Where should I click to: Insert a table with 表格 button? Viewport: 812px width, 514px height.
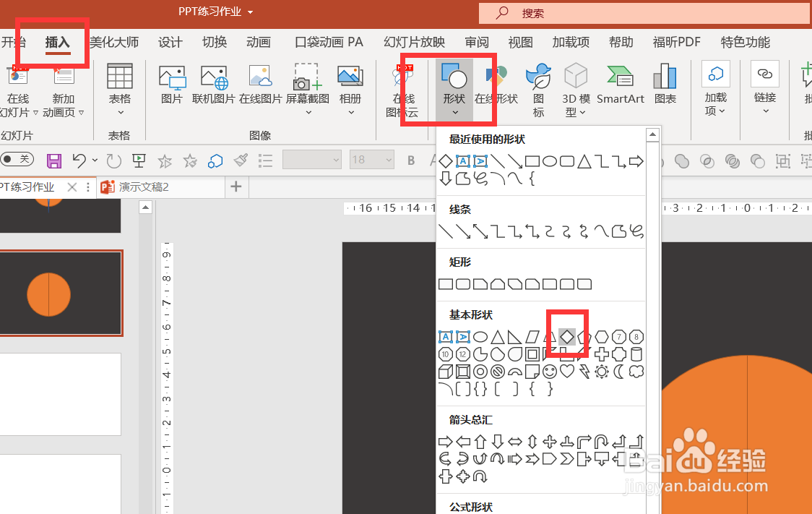(120, 90)
